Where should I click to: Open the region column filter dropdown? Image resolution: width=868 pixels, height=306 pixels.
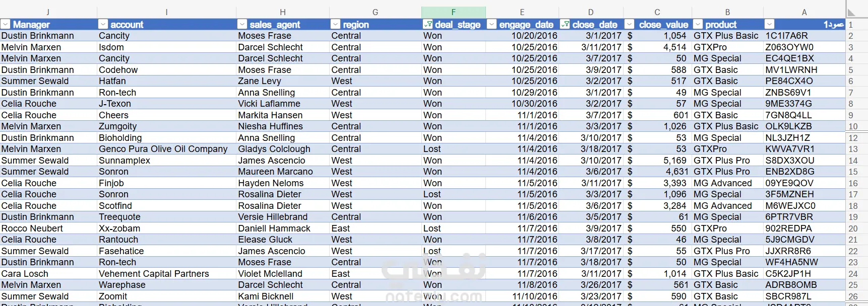pyautogui.click(x=336, y=24)
